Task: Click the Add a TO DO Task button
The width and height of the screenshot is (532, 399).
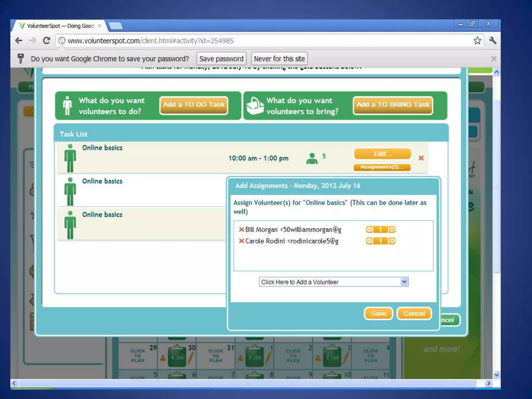Action: click(x=194, y=105)
